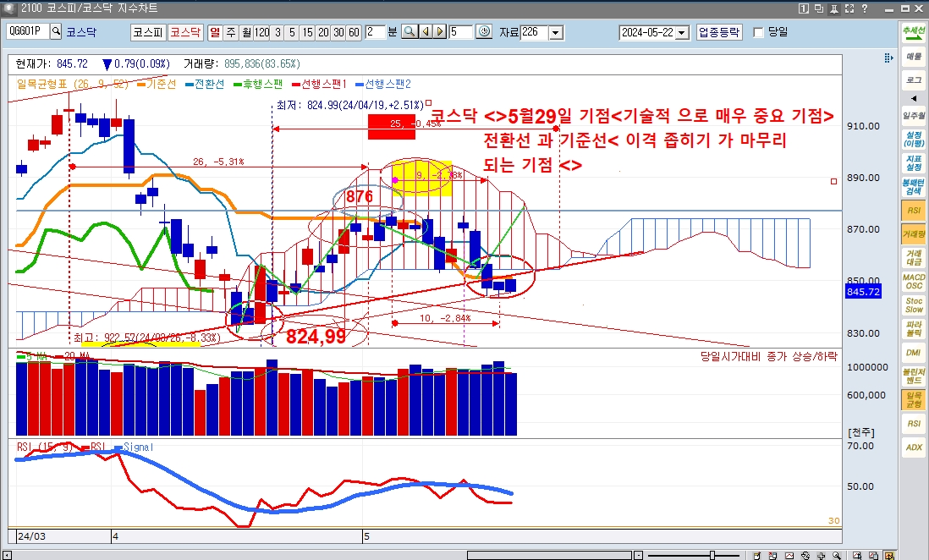
Task: Open 지표설정 indicator settings in sidebar
Action: 914,161
